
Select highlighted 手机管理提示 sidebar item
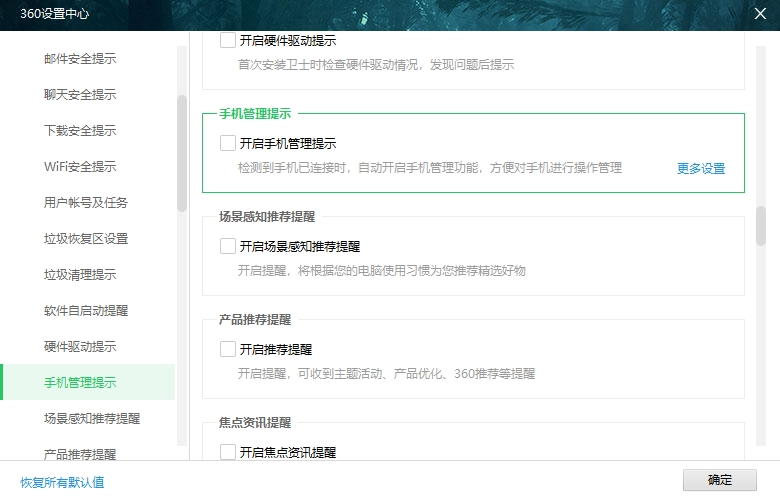click(88, 383)
